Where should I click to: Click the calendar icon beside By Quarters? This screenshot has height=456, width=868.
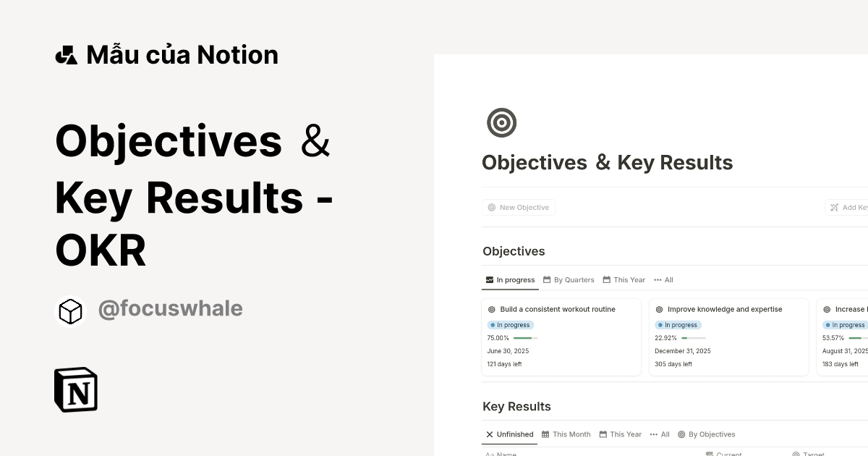click(x=548, y=280)
